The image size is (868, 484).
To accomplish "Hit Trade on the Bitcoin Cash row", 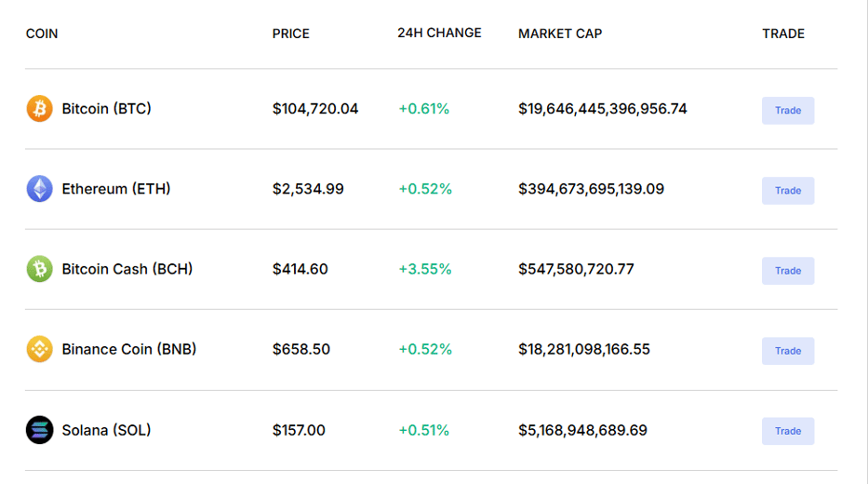I will [788, 271].
